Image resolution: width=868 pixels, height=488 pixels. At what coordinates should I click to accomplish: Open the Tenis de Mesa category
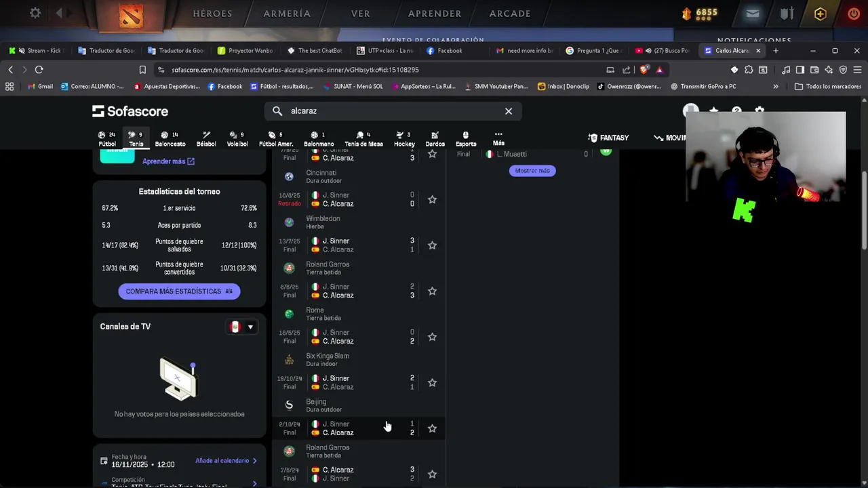point(363,139)
